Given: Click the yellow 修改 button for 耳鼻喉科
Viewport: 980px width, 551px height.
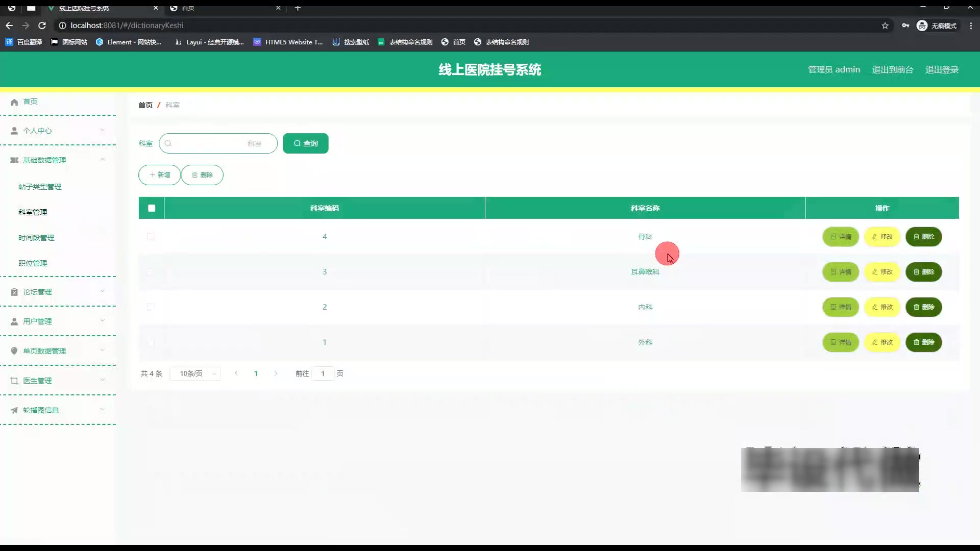Looking at the screenshot, I should 882,272.
